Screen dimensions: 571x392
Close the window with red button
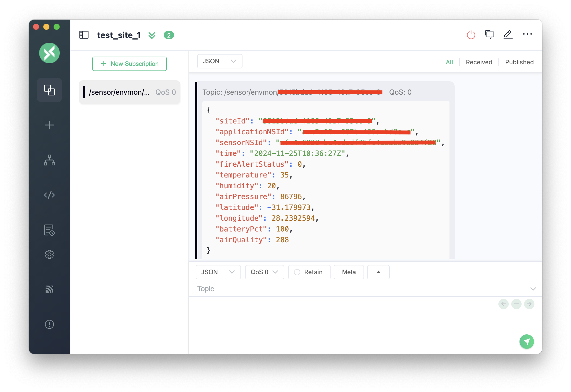tap(36, 27)
